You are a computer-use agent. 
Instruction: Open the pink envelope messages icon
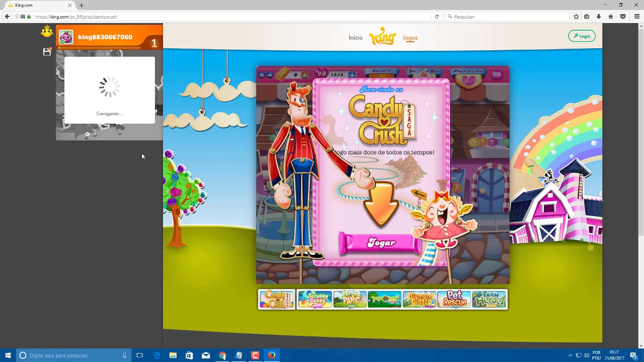(x=497, y=75)
